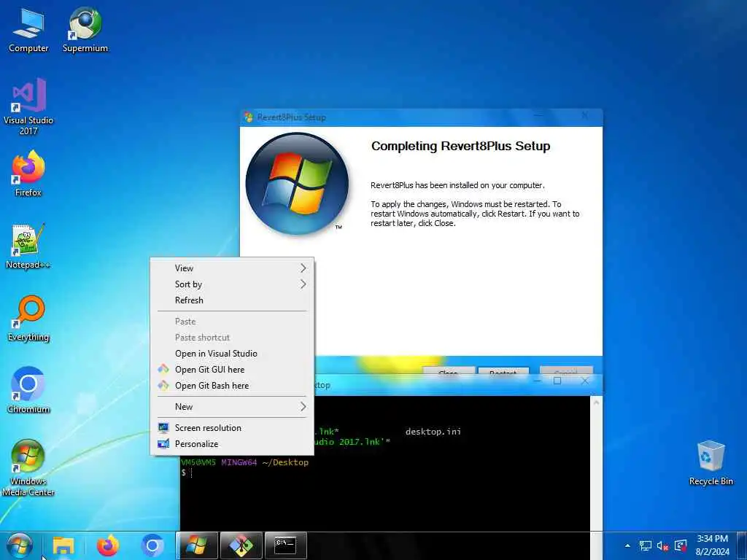Select the Windows Media Center shortcut

pos(28,467)
